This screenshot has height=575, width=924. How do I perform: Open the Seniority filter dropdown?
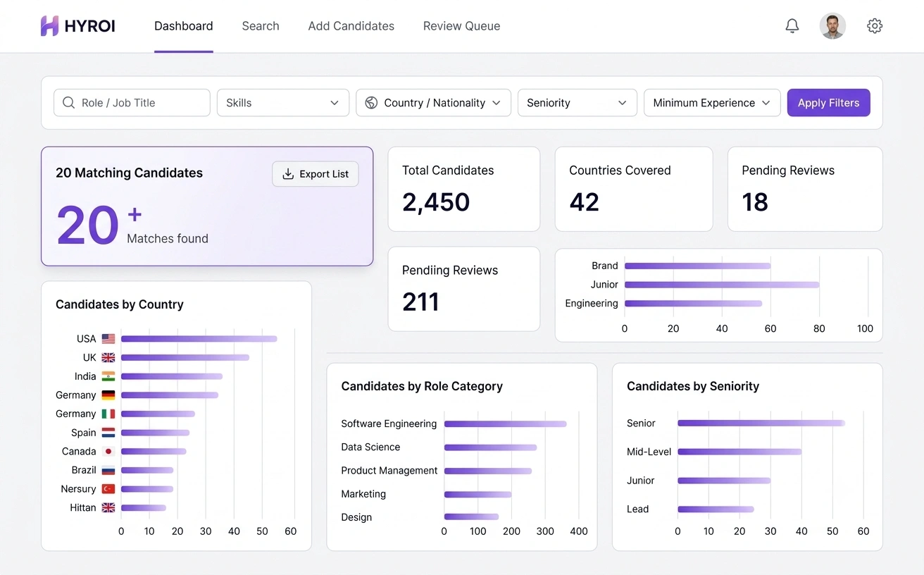(577, 103)
